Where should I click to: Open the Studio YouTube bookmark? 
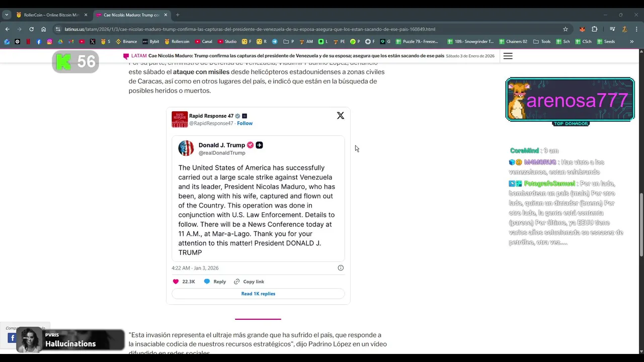[227, 42]
